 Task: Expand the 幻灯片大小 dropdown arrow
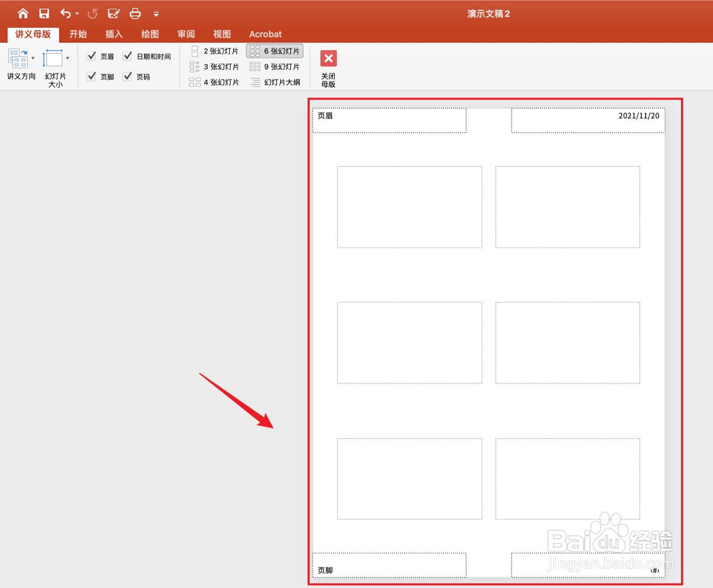[x=68, y=58]
